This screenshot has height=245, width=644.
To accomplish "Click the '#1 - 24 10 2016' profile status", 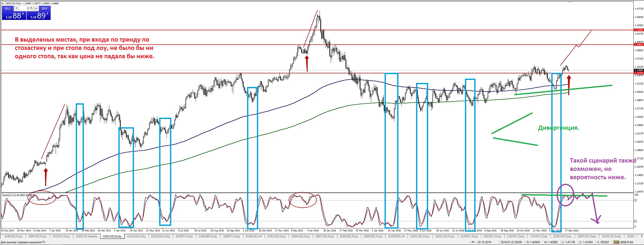I will point(482,242).
